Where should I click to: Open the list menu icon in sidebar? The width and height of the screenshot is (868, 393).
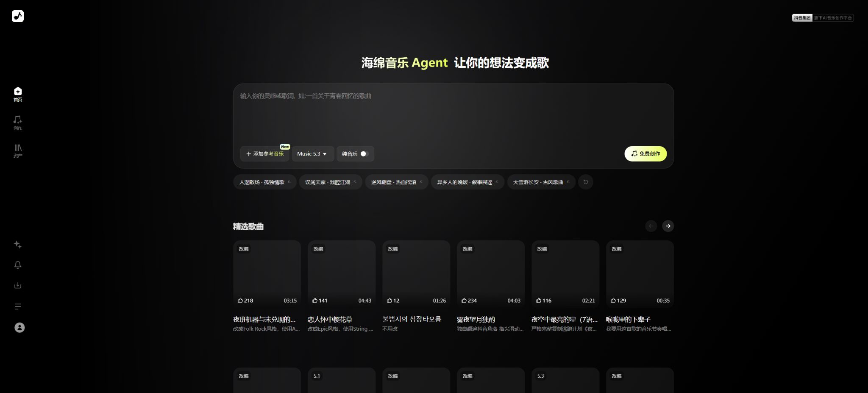click(x=18, y=307)
